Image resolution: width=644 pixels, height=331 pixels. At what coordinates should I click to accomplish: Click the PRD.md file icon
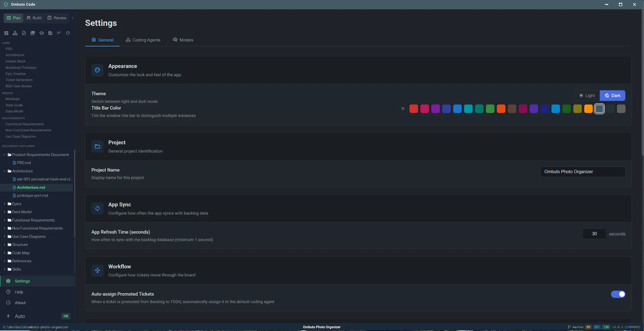pos(14,163)
